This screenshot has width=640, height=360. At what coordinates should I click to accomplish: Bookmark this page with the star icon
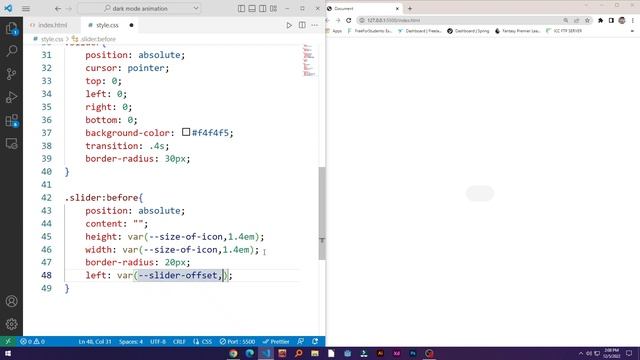click(x=587, y=20)
